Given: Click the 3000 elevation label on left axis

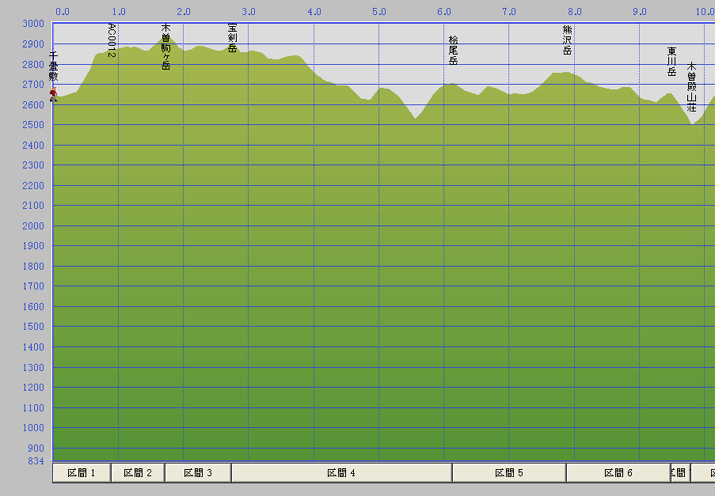Looking at the screenshot, I should coord(33,23).
